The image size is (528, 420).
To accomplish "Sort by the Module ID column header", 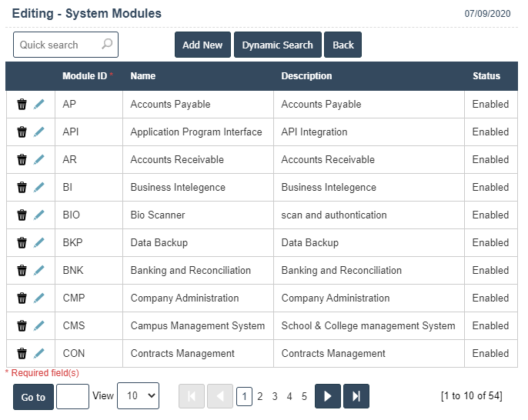I will tap(85, 76).
